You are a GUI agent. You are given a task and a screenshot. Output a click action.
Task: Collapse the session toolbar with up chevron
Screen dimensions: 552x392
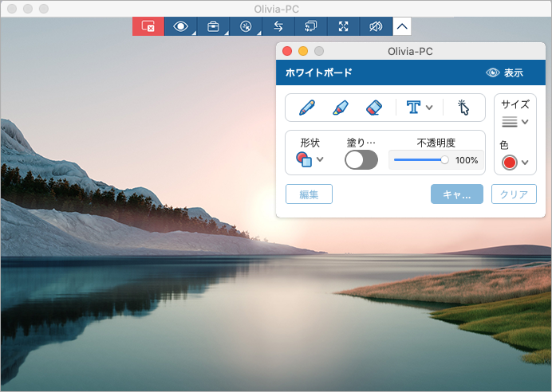pos(402,26)
